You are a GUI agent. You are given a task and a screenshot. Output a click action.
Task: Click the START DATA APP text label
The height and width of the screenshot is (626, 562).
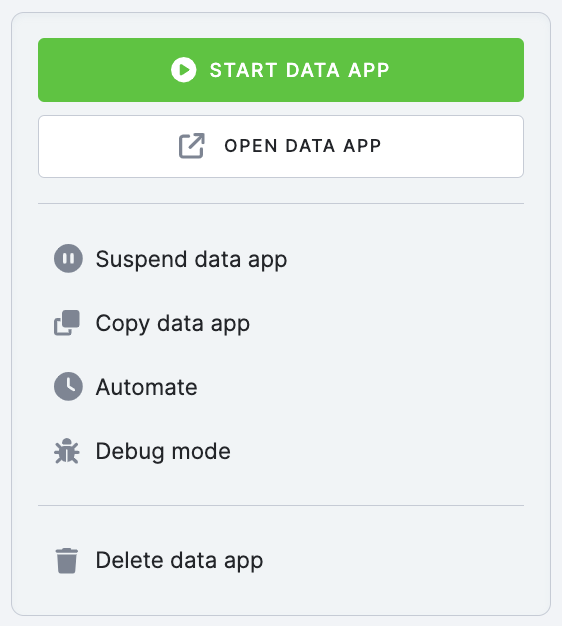299,70
